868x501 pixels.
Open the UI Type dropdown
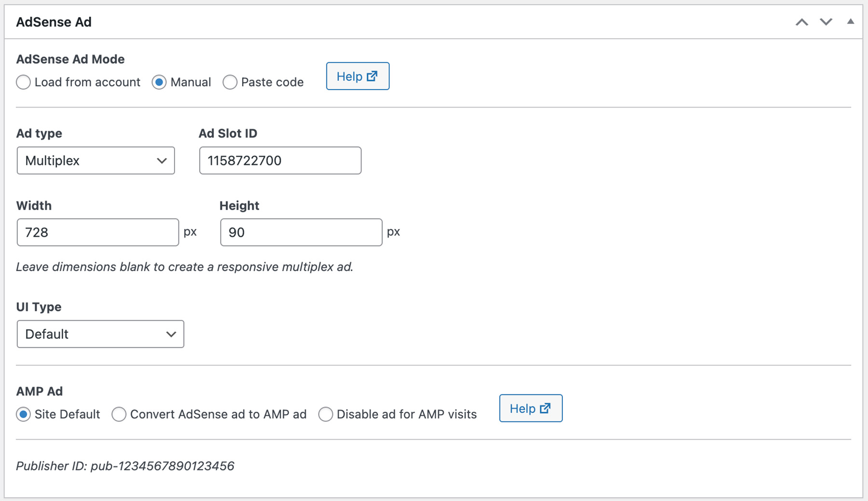click(100, 334)
